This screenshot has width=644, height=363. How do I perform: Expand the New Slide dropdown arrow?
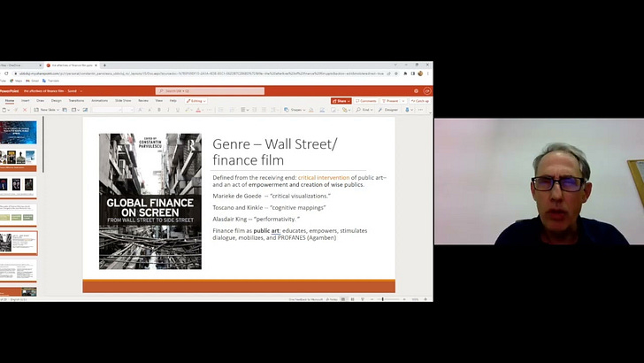click(57, 110)
